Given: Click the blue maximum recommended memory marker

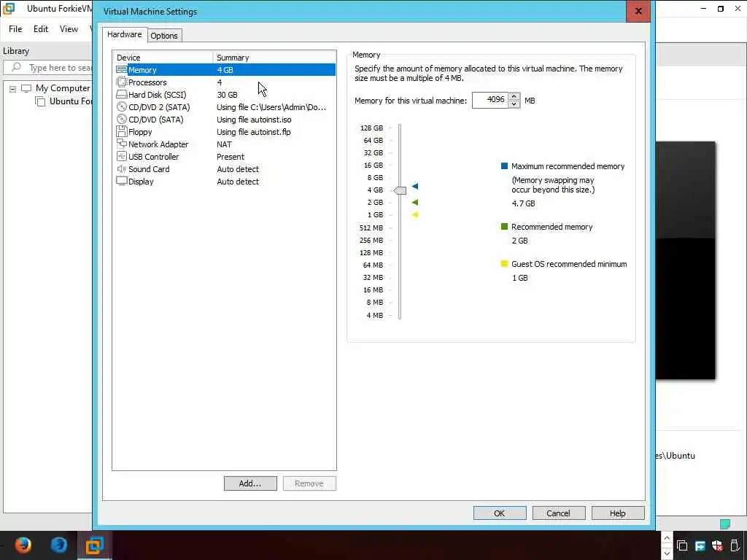Looking at the screenshot, I should pos(415,186).
